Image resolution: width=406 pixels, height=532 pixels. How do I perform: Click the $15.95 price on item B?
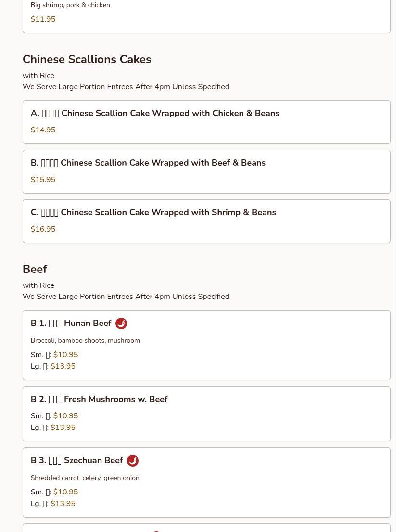click(43, 180)
